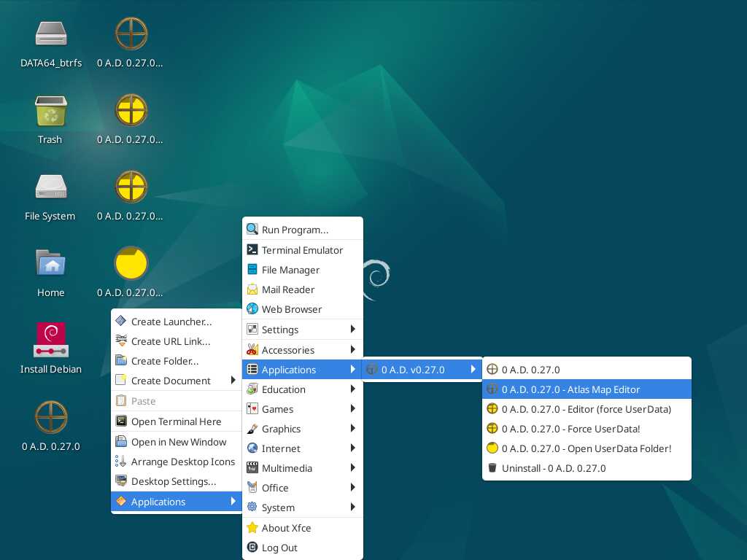
Task: Click the Terminal Emulator icon
Action: pyautogui.click(x=252, y=250)
